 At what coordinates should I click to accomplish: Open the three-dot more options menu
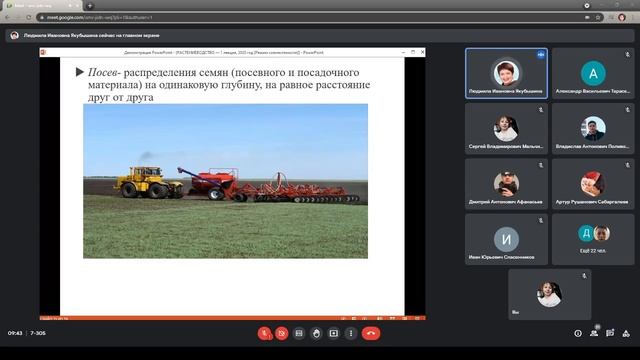click(351, 333)
